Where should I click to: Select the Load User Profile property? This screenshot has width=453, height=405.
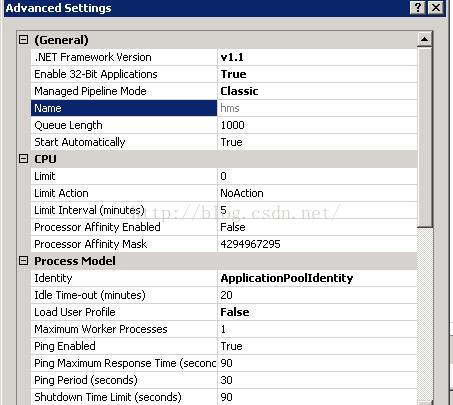[x=124, y=312]
